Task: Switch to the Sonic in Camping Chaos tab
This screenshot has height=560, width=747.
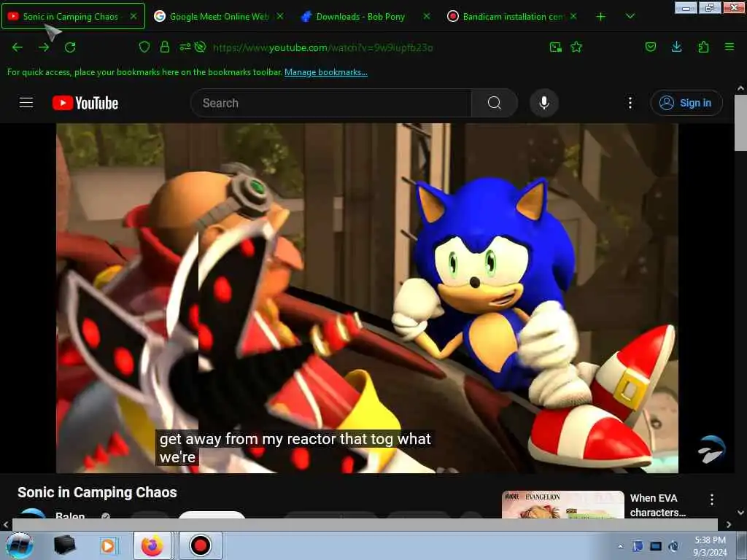Action: click(73, 16)
